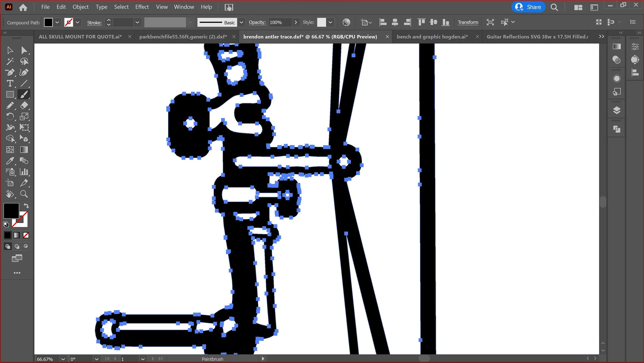Toggle Draw Behind mode
This screenshot has height=363, width=644.
coord(17,246)
